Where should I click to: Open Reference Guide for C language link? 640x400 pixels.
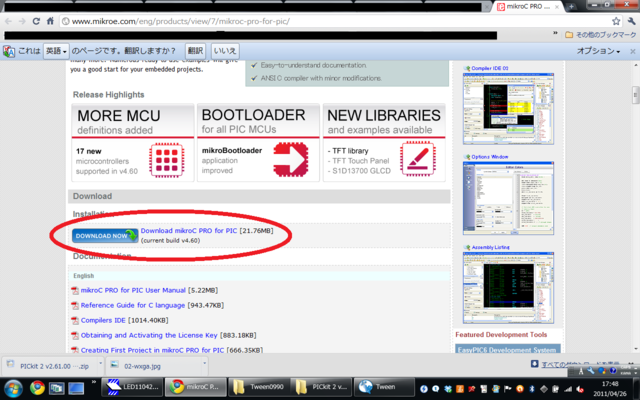(x=133, y=305)
